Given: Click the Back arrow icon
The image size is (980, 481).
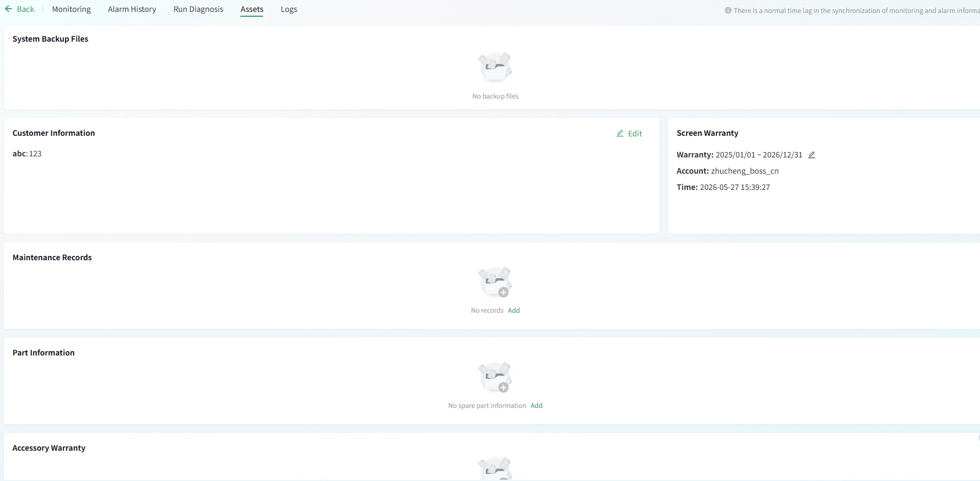Looking at the screenshot, I should pyautogui.click(x=9, y=9).
